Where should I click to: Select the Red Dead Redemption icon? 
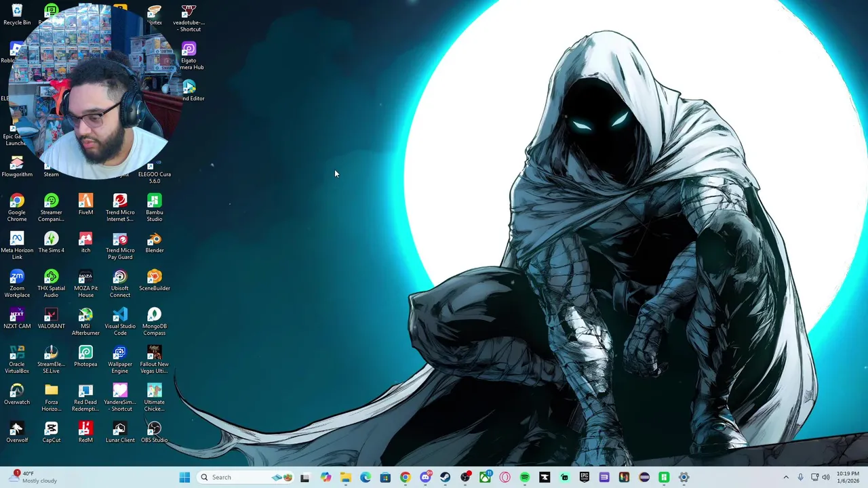[x=85, y=397]
